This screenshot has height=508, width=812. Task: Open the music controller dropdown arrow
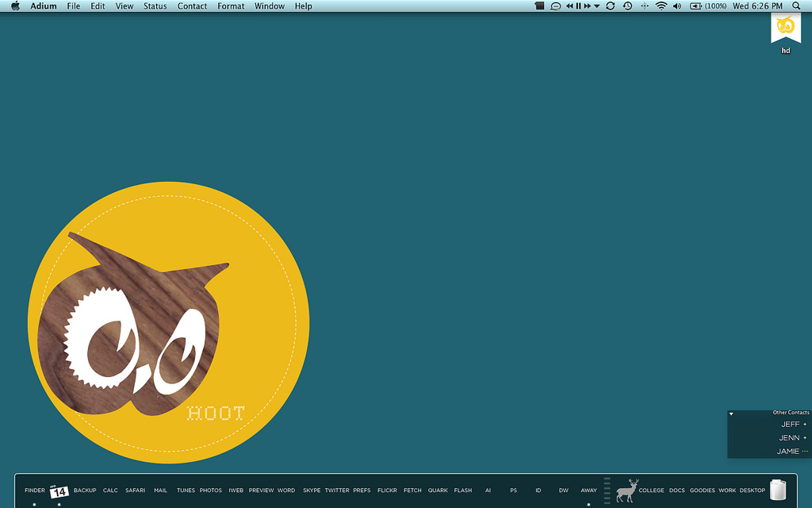pos(596,6)
